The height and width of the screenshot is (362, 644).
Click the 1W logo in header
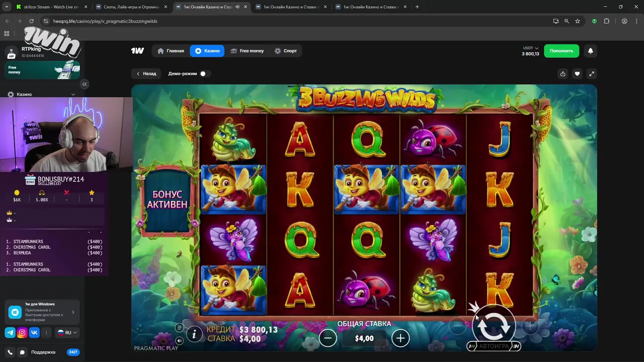[137, 51]
